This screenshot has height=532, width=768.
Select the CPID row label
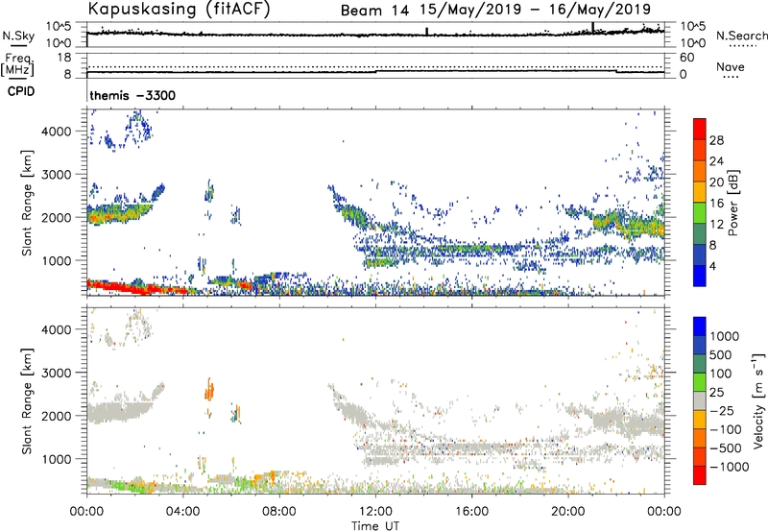tap(21, 91)
